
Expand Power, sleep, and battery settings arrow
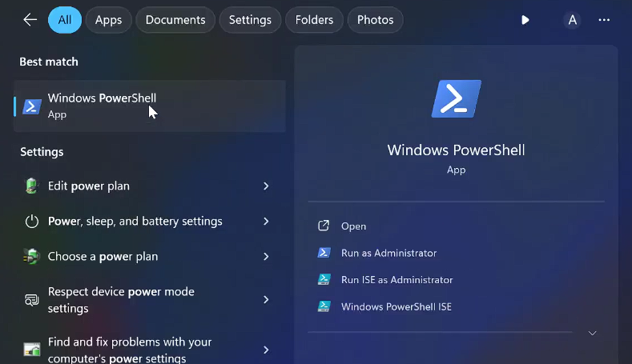click(x=266, y=222)
